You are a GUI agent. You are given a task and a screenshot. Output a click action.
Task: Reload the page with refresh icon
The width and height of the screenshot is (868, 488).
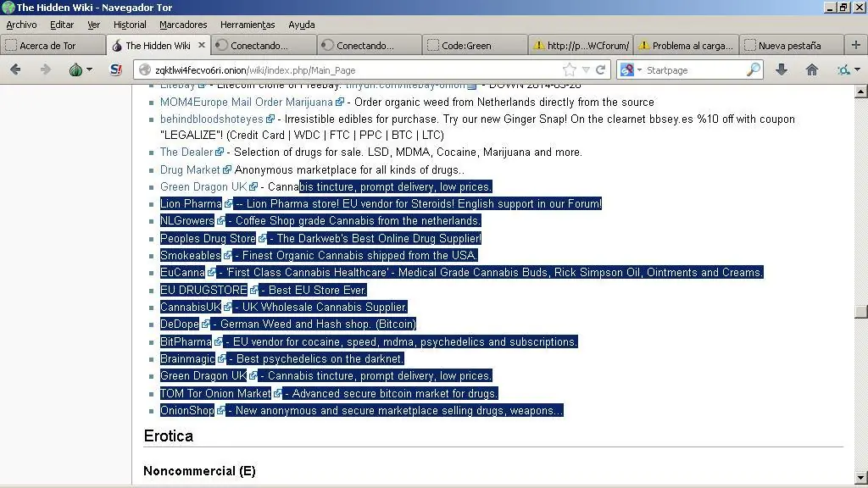[x=601, y=69]
